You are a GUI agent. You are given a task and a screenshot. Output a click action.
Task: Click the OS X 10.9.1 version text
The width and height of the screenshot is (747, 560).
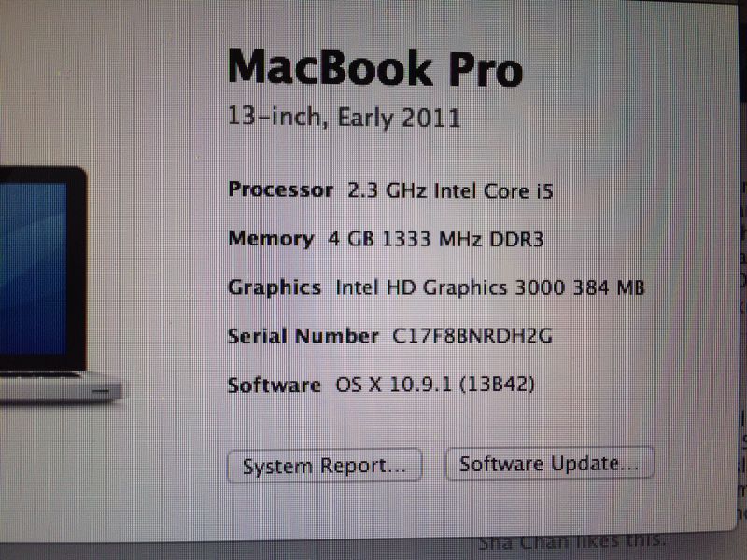pos(393,385)
